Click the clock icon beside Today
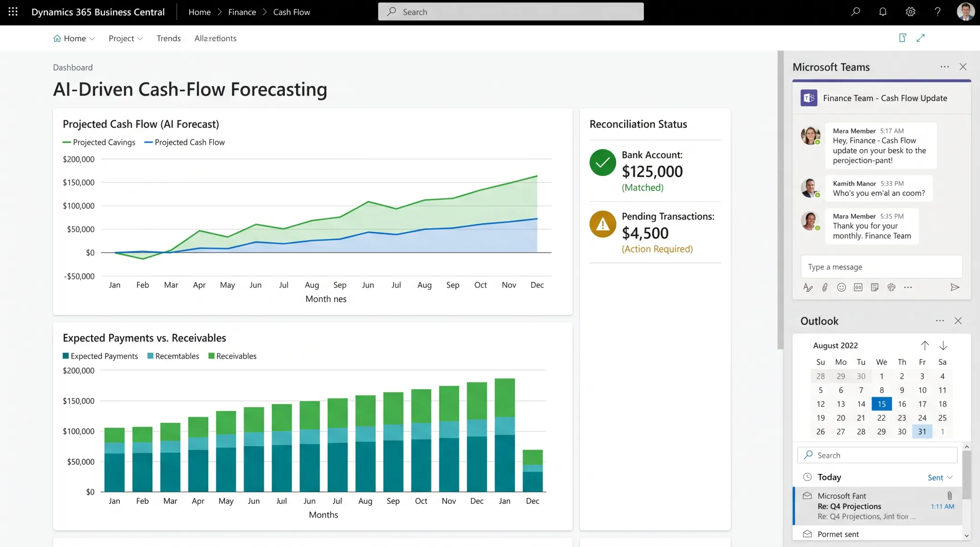Viewport: 980px width, 547px height. pos(807,477)
